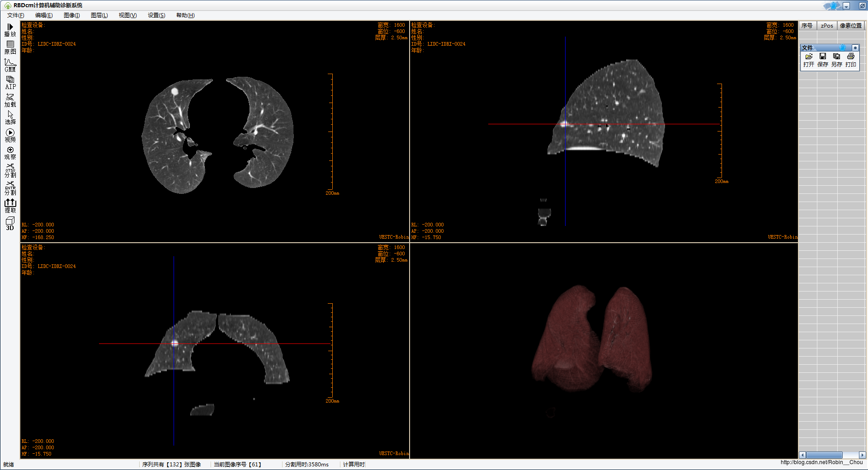Click 就绪 status text

[9, 465]
